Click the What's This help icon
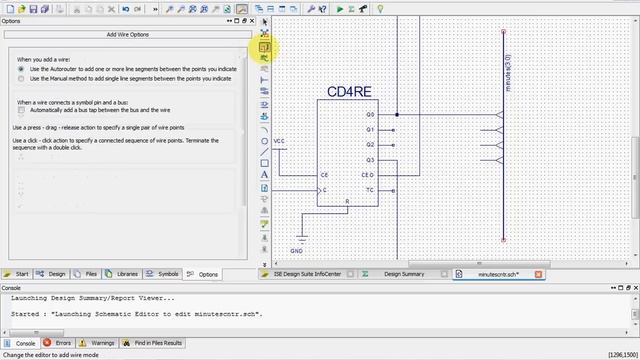This screenshot has height=360, width=640. 322,9
